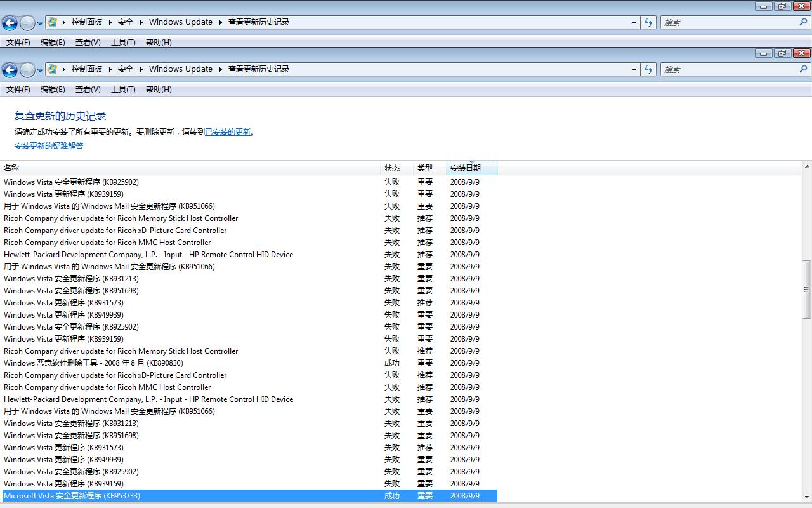
Task: Click the magnifier icon in the upper search box
Action: point(803,22)
